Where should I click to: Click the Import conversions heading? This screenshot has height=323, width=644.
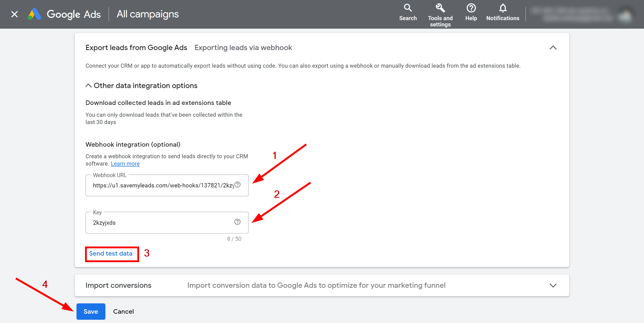point(118,285)
